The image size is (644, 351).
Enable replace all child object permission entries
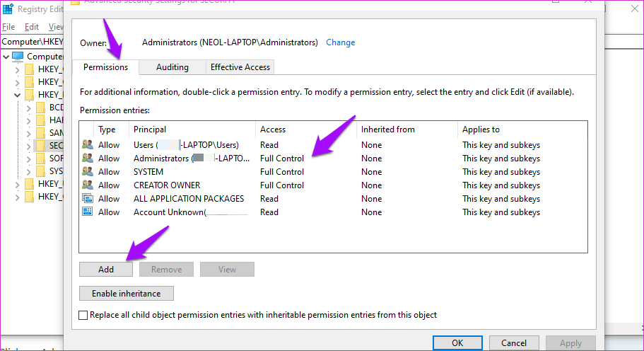[84, 315]
